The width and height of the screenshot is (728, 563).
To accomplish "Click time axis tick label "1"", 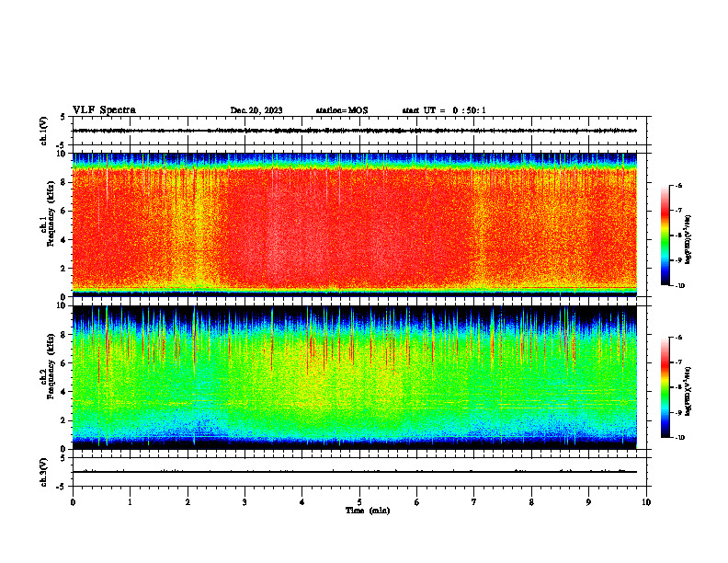I will (x=130, y=502).
